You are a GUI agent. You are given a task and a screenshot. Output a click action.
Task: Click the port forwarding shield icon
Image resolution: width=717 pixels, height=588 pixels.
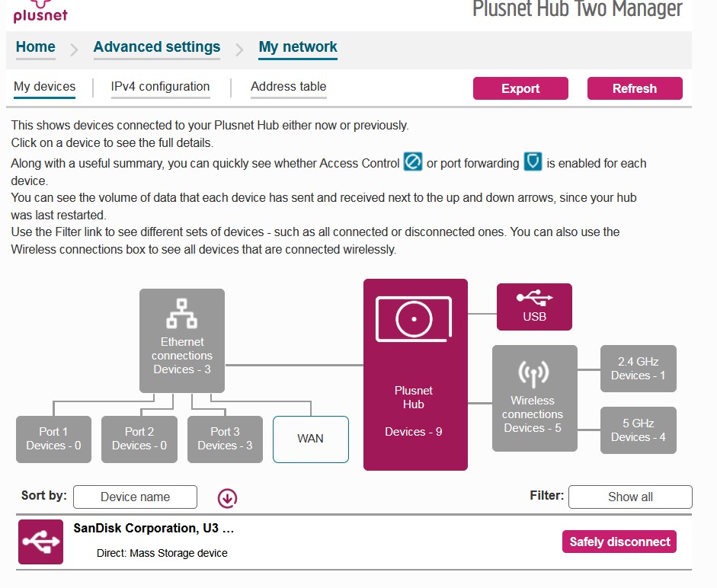(x=533, y=162)
